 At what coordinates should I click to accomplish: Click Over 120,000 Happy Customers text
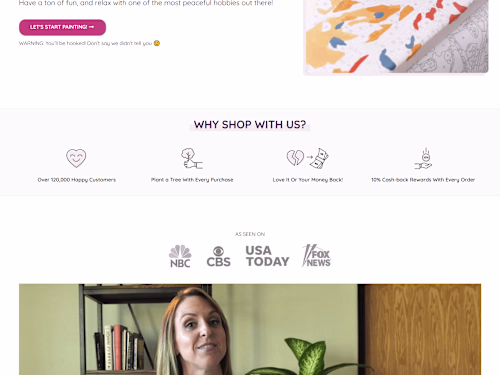tap(77, 180)
